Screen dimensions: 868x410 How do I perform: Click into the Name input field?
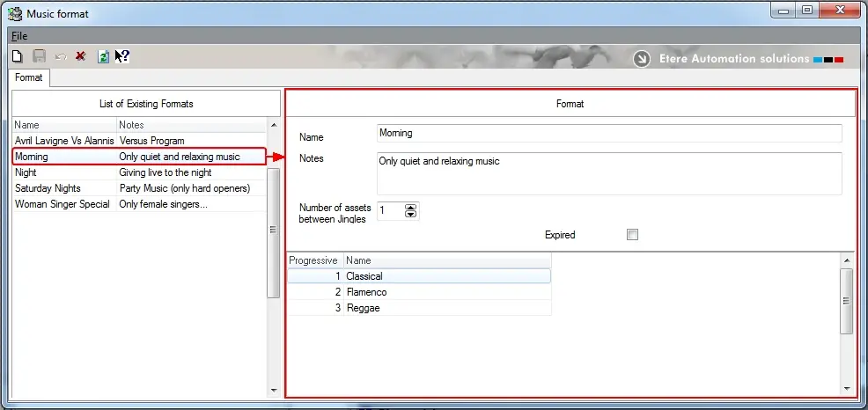tap(608, 134)
